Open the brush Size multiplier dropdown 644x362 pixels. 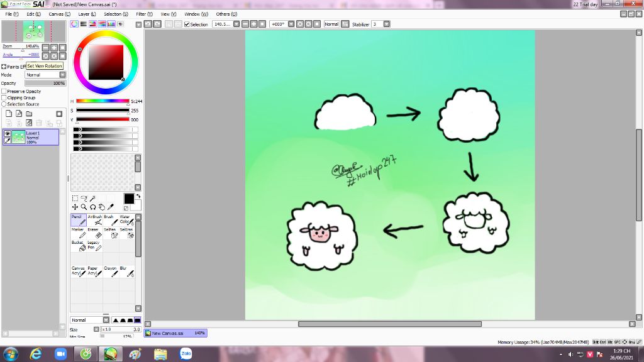tap(96, 329)
